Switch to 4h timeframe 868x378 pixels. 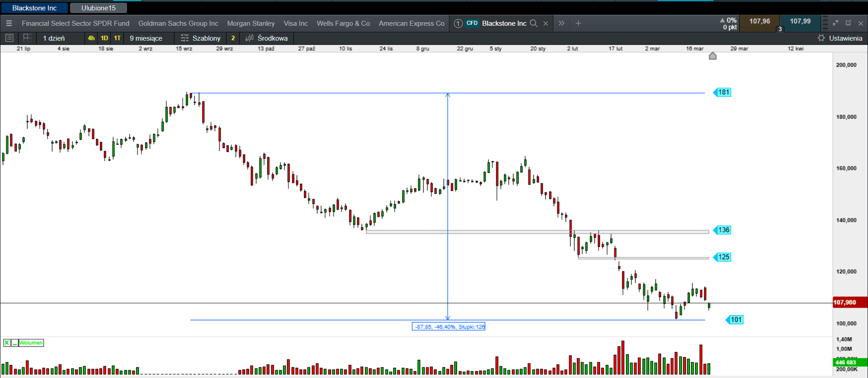pos(91,38)
